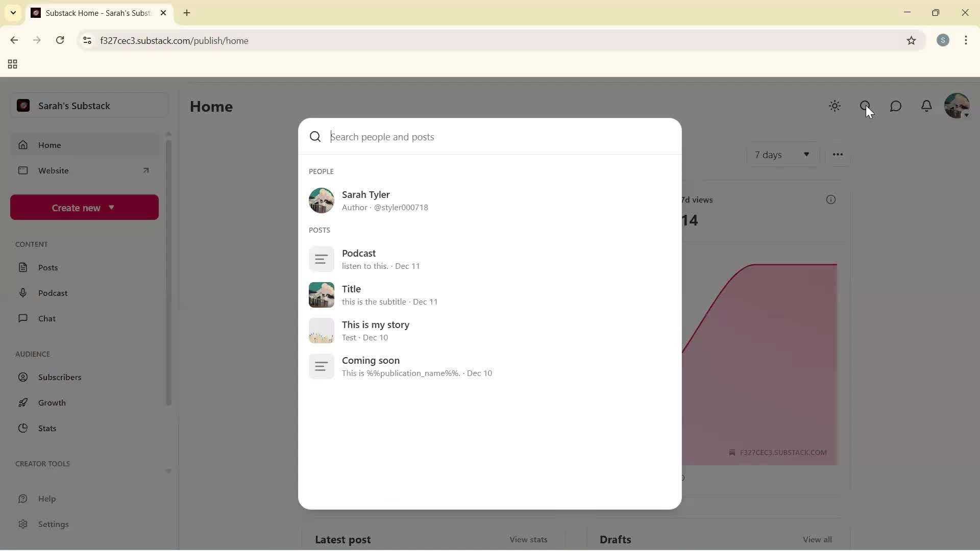Open the Chat bubble icon in sidebar
The width and height of the screenshot is (980, 551).
tap(23, 318)
